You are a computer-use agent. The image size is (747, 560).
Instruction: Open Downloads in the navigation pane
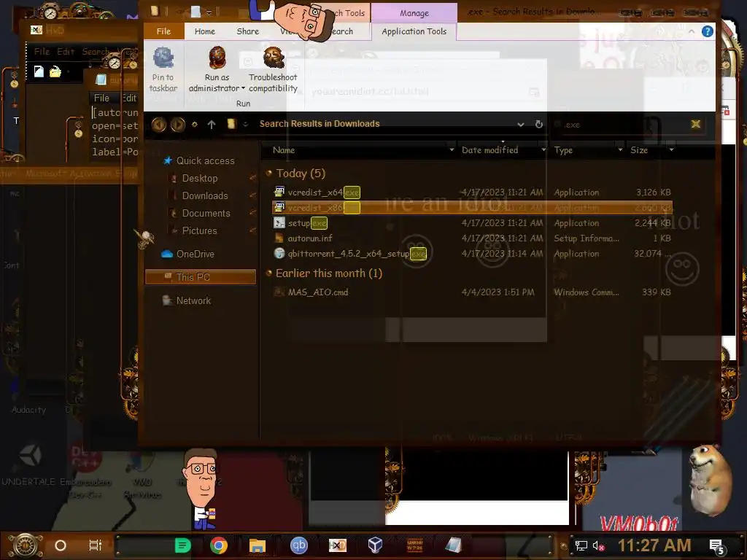click(205, 195)
